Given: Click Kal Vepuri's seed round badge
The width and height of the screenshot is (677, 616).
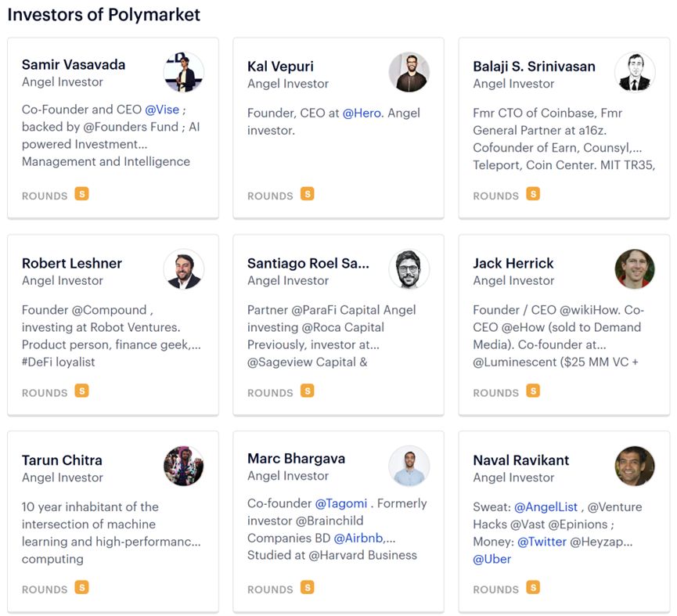Looking at the screenshot, I should coord(307,194).
